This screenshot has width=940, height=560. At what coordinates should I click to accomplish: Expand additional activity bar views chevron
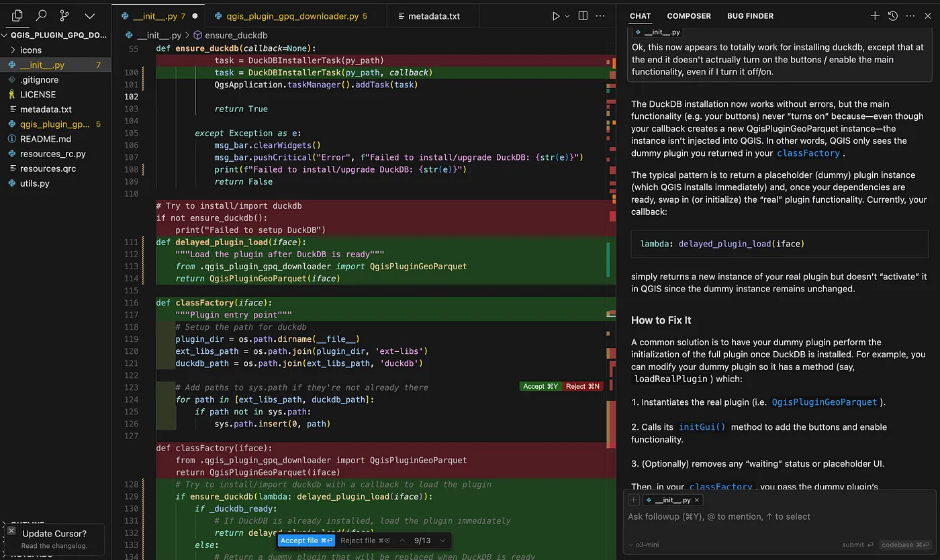tap(89, 15)
